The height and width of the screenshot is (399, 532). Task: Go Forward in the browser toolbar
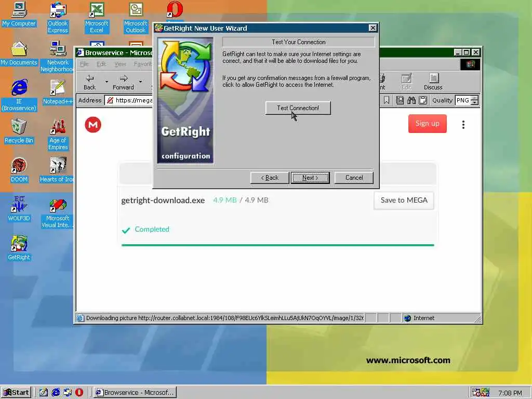pyautogui.click(x=123, y=82)
